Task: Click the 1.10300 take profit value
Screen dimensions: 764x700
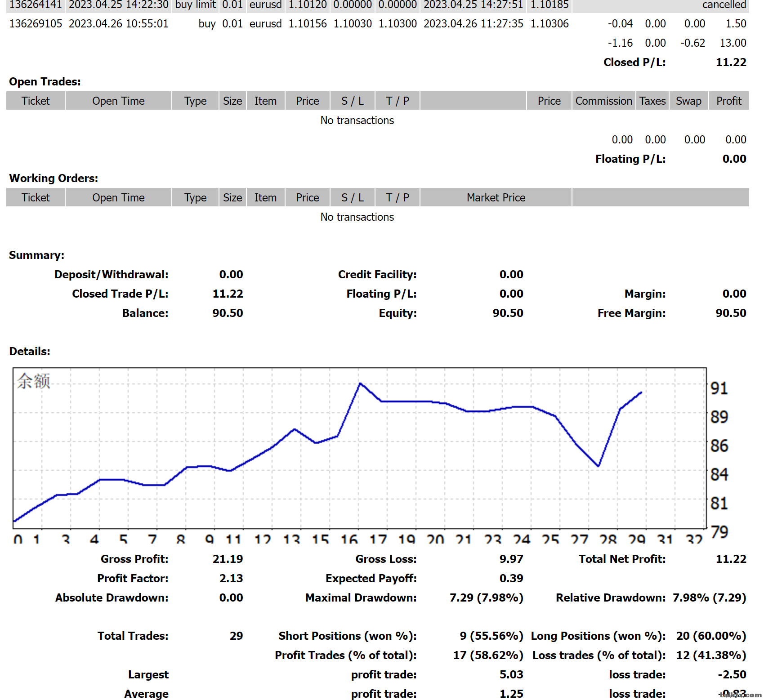Action: (398, 24)
